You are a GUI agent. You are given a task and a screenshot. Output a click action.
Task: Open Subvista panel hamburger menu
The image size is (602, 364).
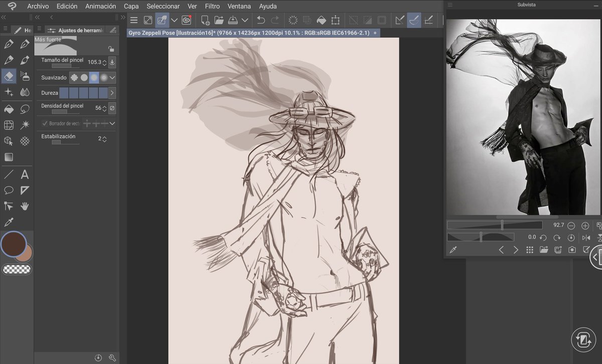coord(450,5)
